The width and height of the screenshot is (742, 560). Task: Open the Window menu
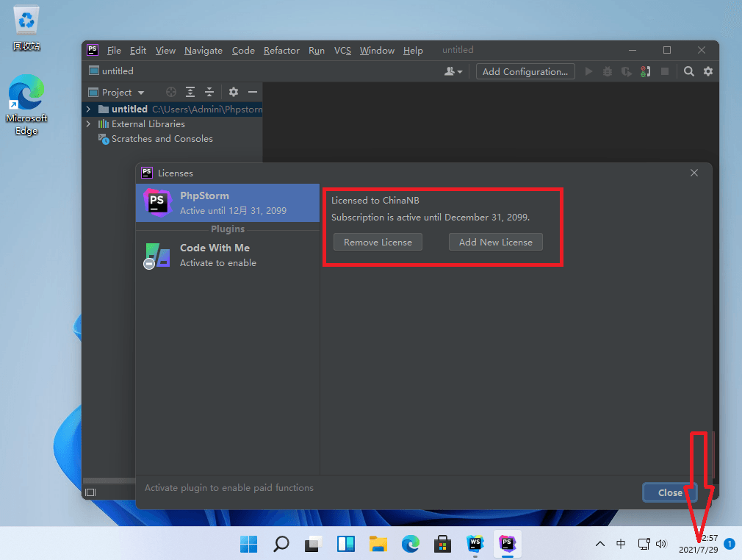tap(377, 50)
